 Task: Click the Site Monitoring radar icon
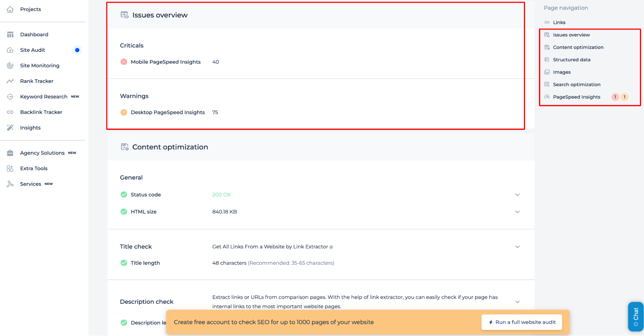[x=10, y=65]
